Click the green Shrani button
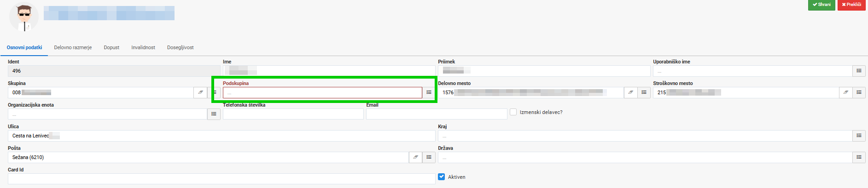 [821, 5]
